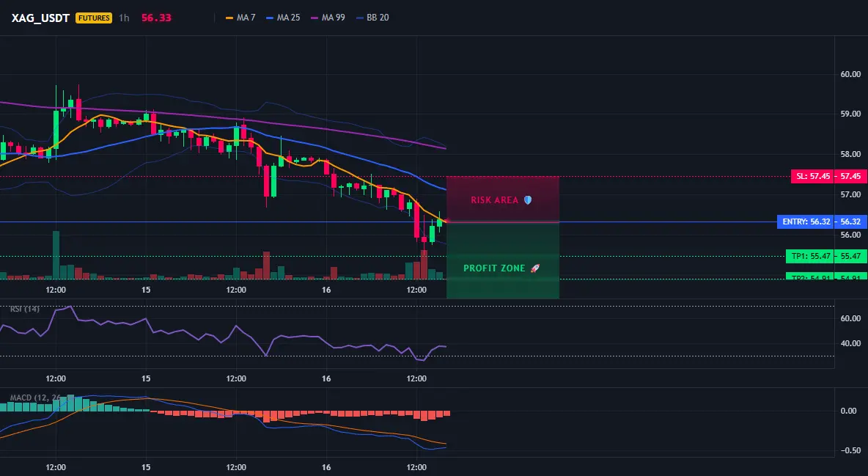Click the FUTURES badge
Screen dimensions: 868x476
click(94, 18)
